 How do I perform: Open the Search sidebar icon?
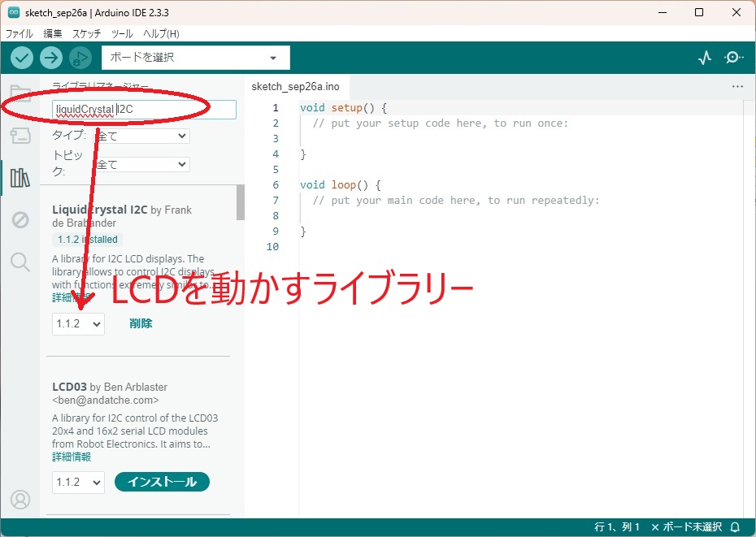(x=20, y=262)
